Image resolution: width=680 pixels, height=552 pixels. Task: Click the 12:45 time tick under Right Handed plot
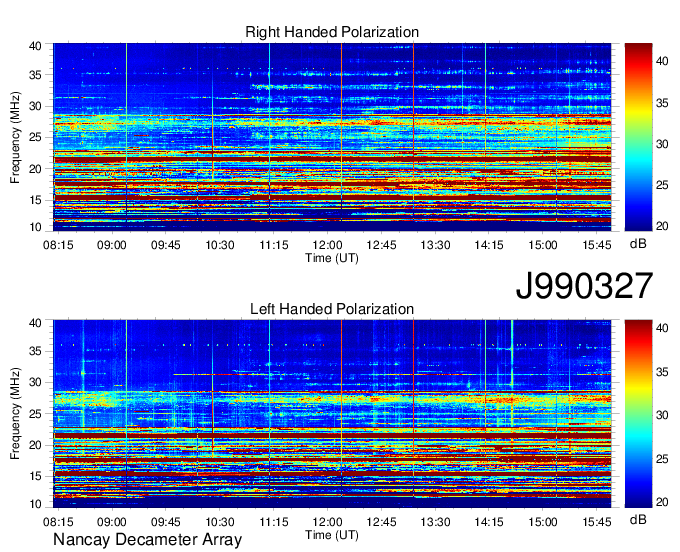pyautogui.click(x=381, y=245)
